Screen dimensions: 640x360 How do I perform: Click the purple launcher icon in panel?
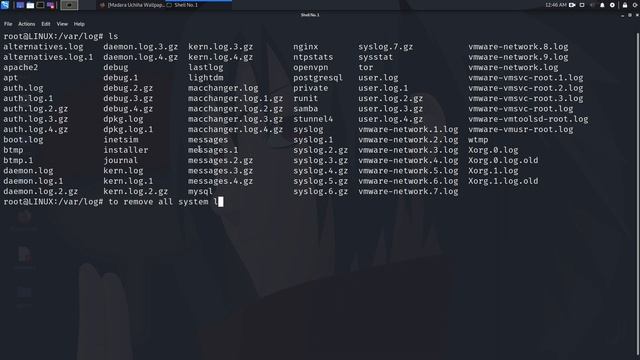pos(51,5)
